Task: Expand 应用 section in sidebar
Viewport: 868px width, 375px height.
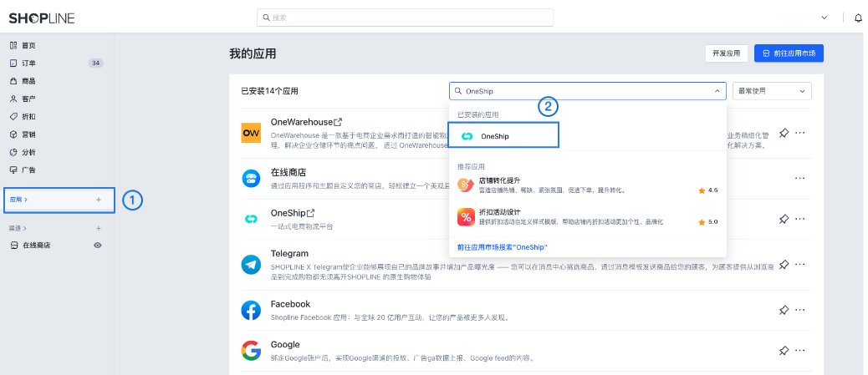Action: click(x=19, y=200)
